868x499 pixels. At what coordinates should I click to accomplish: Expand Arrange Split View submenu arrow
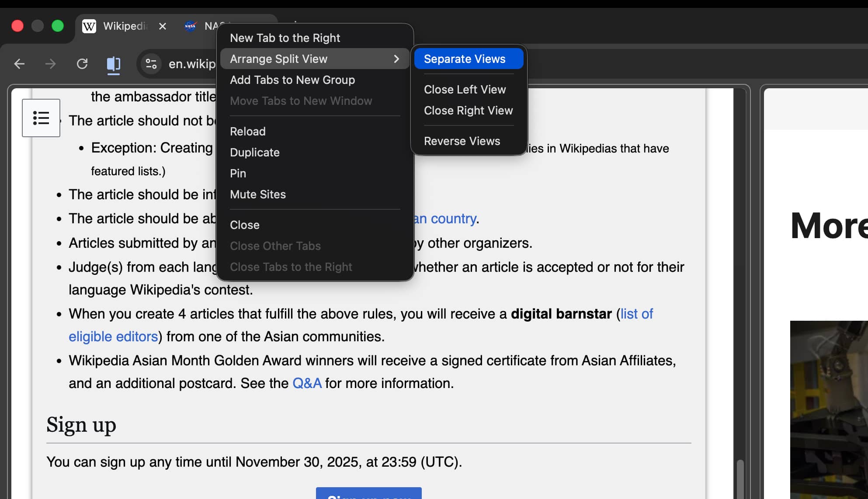pos(396,59)
